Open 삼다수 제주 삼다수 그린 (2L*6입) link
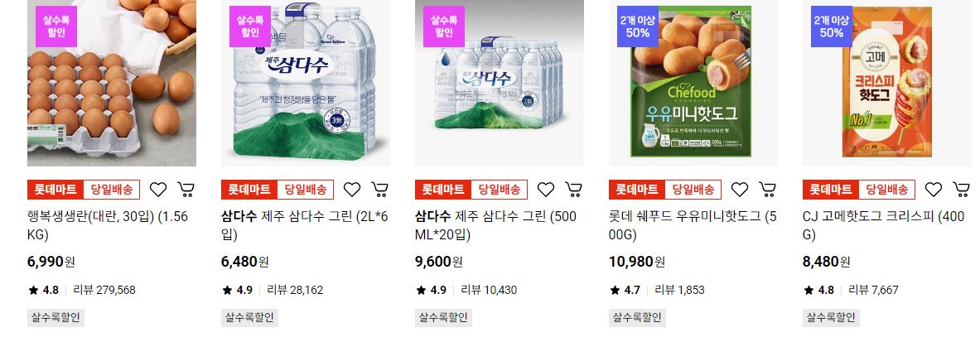Viewport: 980px width, 342px height. [304, 226]
